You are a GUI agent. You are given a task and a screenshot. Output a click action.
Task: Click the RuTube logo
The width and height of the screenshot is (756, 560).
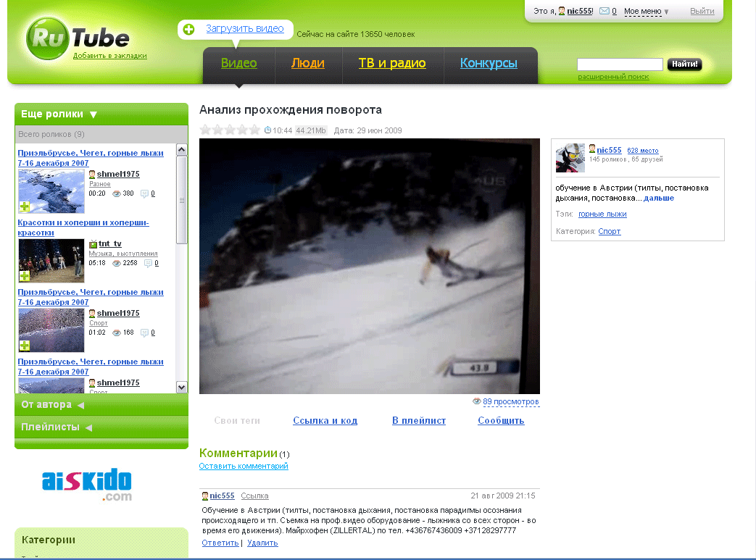coord(78,38)
